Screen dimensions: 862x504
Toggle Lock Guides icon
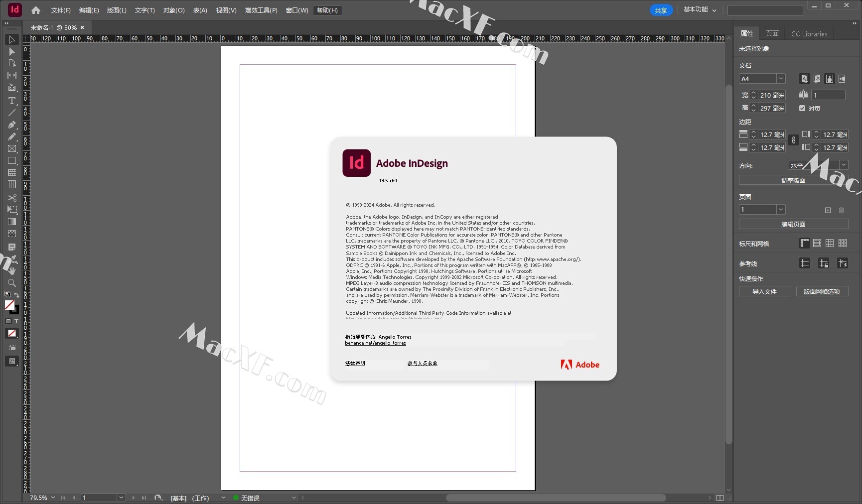point(824,263)
